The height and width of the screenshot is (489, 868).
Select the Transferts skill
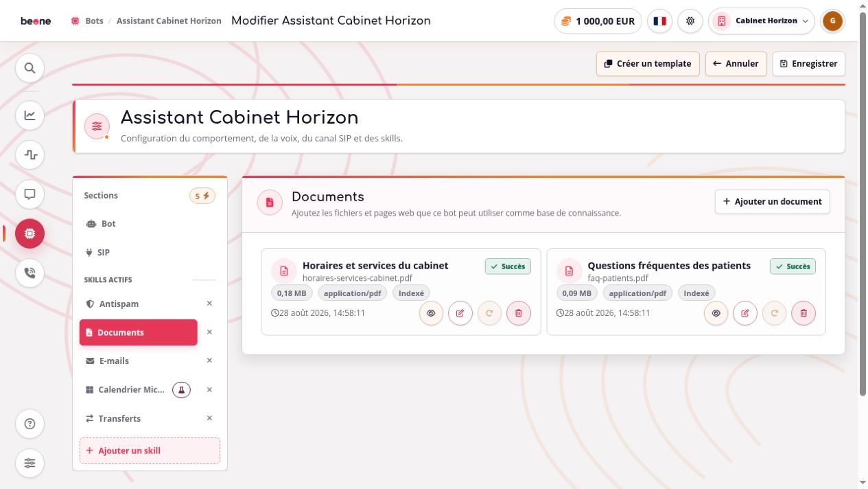pyautogui.click(x=139, y=418)
